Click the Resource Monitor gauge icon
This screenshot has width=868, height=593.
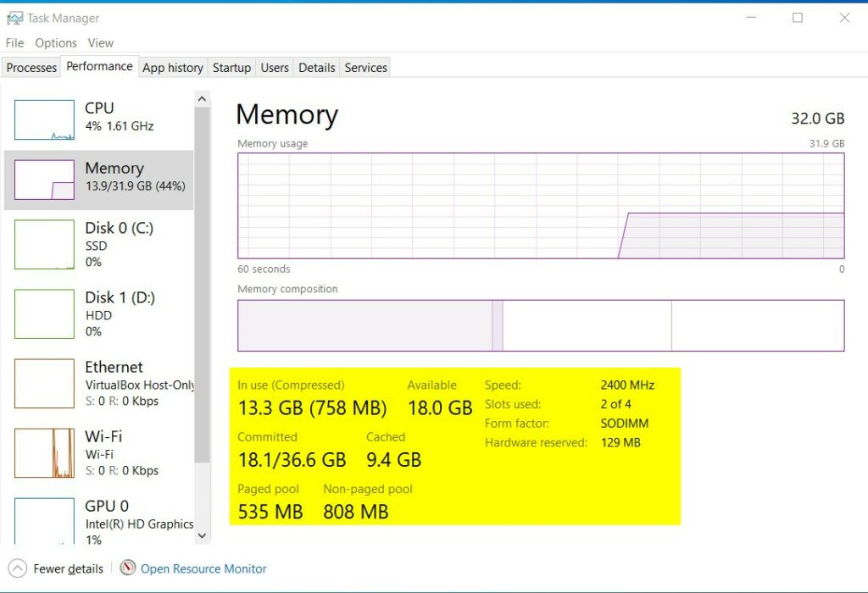[128, 568]
